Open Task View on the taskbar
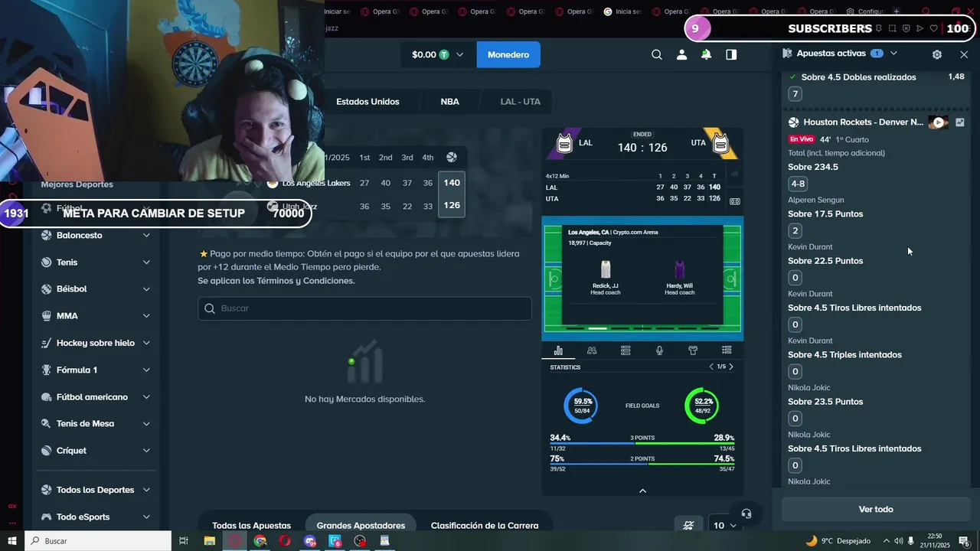The width and height of the screenshot is (980, 551). (184, 541)
